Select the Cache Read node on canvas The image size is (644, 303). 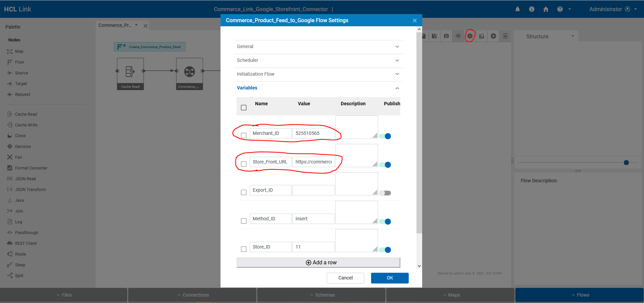[130, 74]
